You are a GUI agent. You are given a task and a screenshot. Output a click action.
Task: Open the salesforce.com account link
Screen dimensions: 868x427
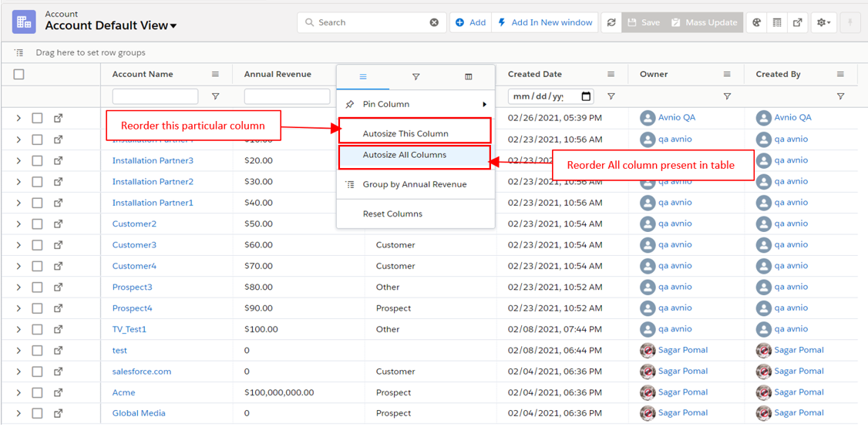click(141, 372)
